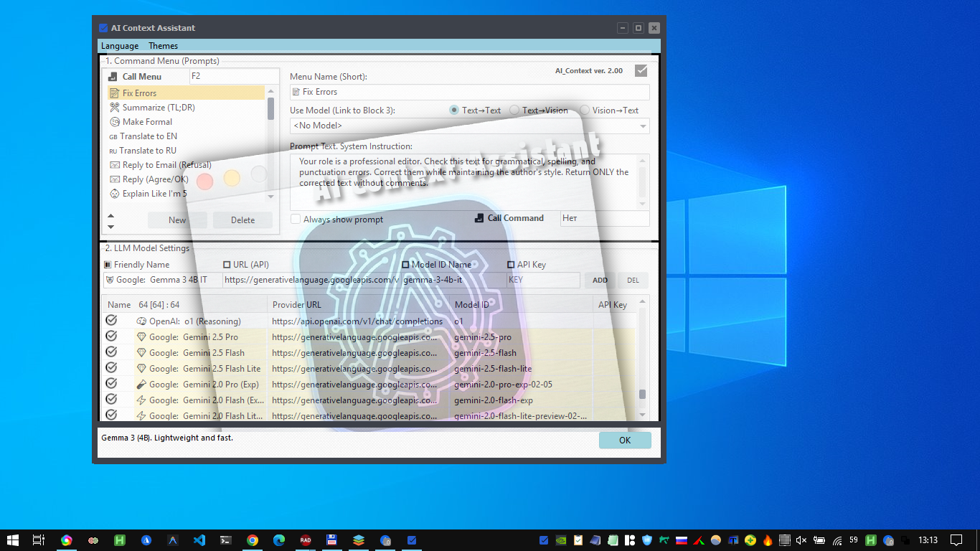Image resolution: width=980 pixels, height=551 pixels.
Task: Tick the URL (API) checkbox
Action: 227,265
